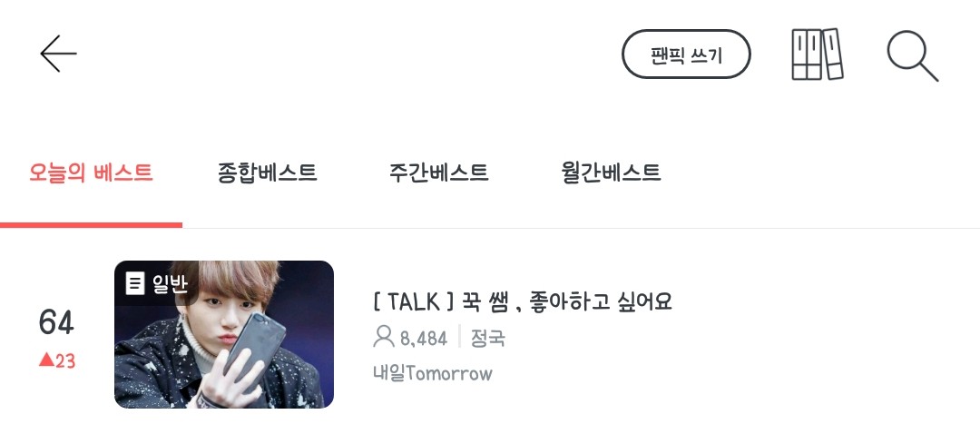Screen dimensions: 980x434
Task: Open search with the magnifying glass
Action: point(913,55)
